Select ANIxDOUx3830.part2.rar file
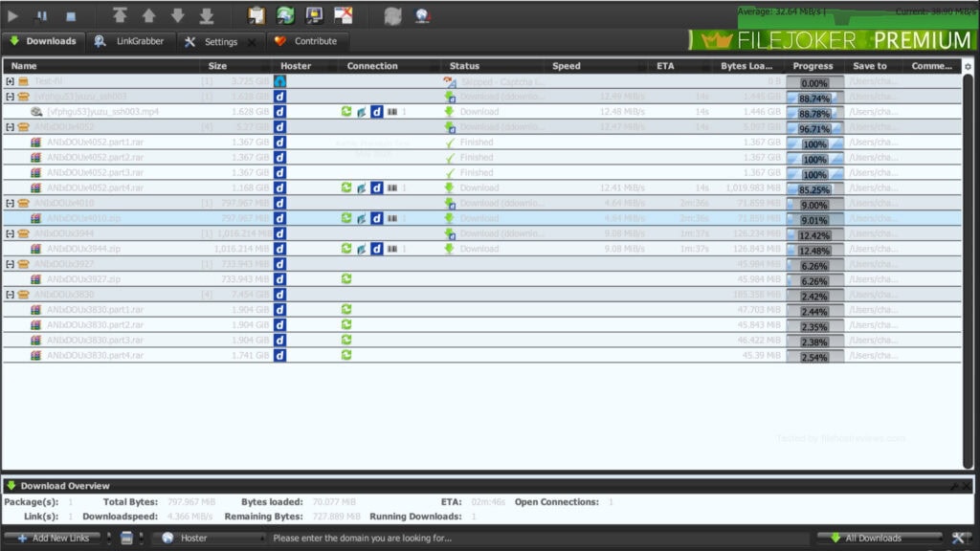Image resolution: width=980 pixels, height=551 pixels. click(x=482, y=325)
